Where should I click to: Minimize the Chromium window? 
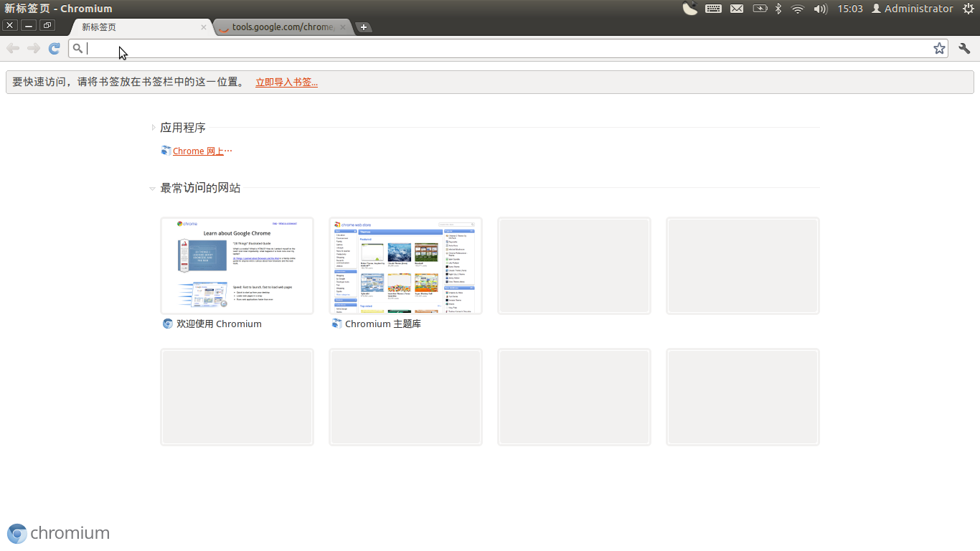pos(29,25)
